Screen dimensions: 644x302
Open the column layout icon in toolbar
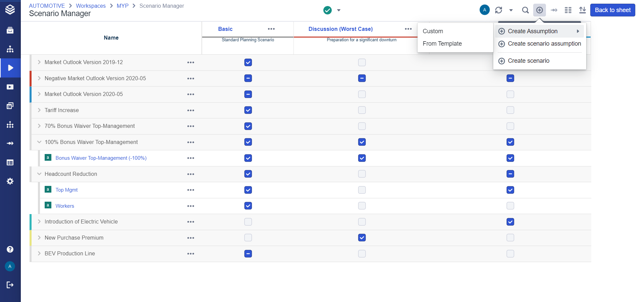(x=568, y=10)
